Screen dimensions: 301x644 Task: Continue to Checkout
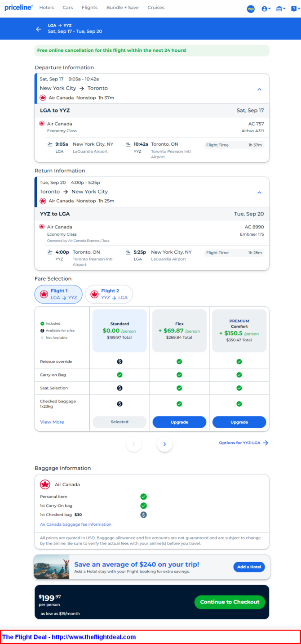[230, 602]
